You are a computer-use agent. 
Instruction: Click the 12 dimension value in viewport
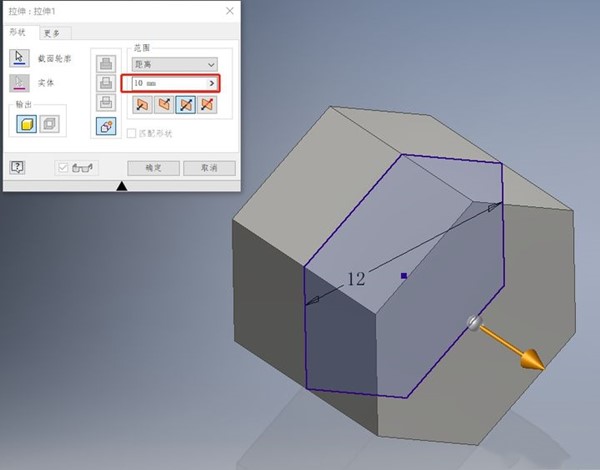[356, 279]
